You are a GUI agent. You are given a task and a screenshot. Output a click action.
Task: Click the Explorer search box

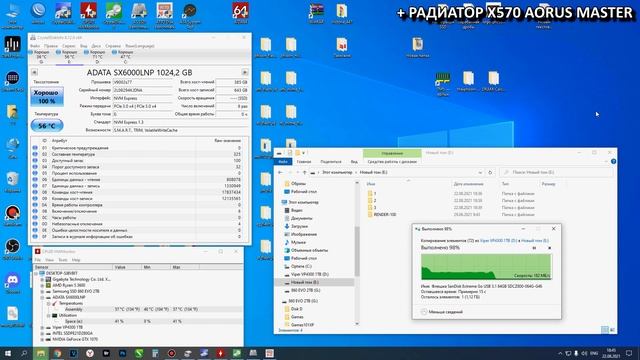557,173
